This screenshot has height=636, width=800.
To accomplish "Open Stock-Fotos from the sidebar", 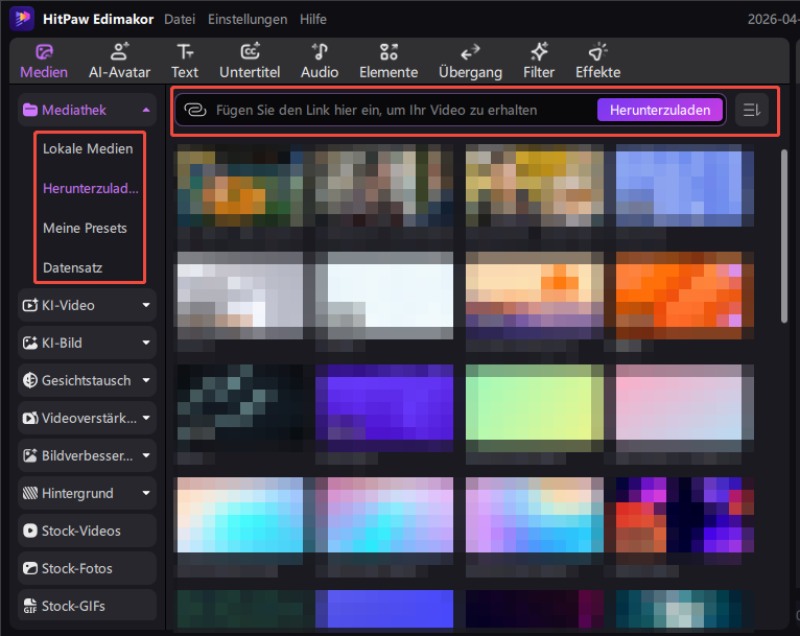I will (x=87, y=568).
